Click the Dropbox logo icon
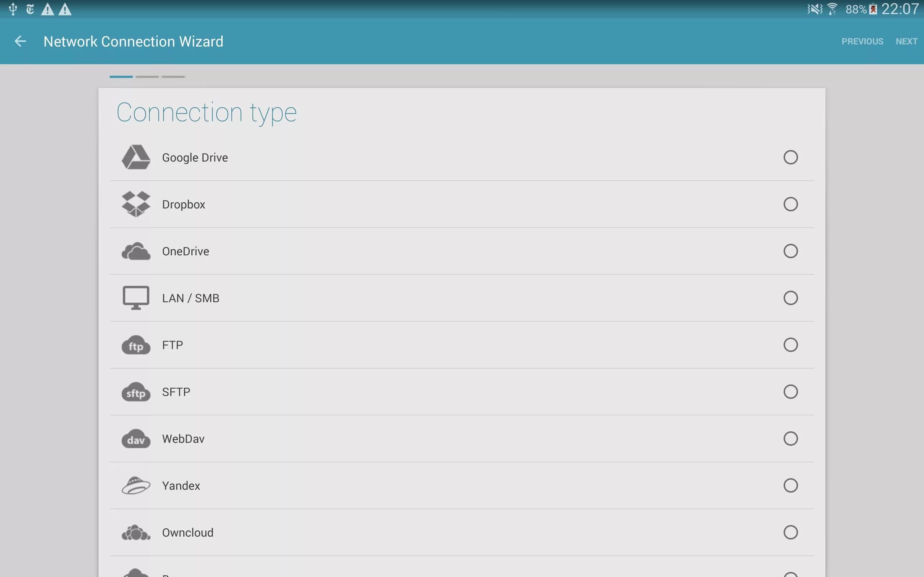The height and width of the screenshot is (577, 924). coord(136,204)
